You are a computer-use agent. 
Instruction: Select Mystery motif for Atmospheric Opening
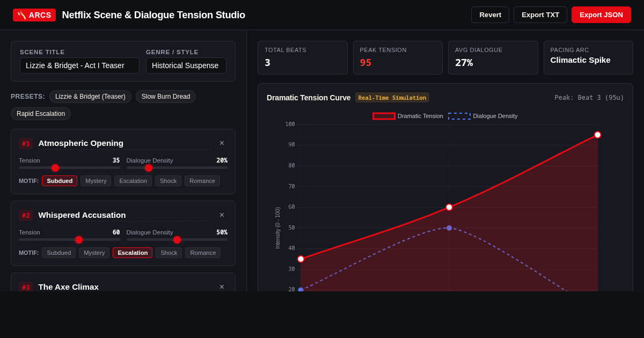coord(96,181)
